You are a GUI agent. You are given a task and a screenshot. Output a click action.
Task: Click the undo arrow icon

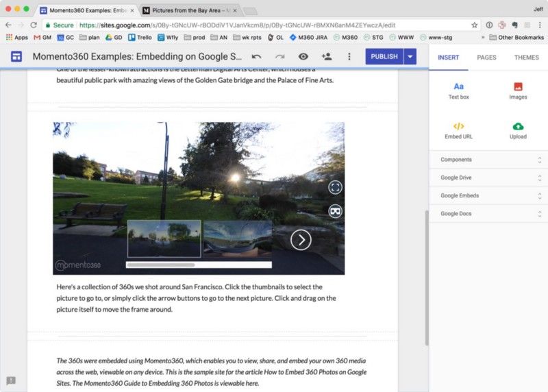coord(257,57)
